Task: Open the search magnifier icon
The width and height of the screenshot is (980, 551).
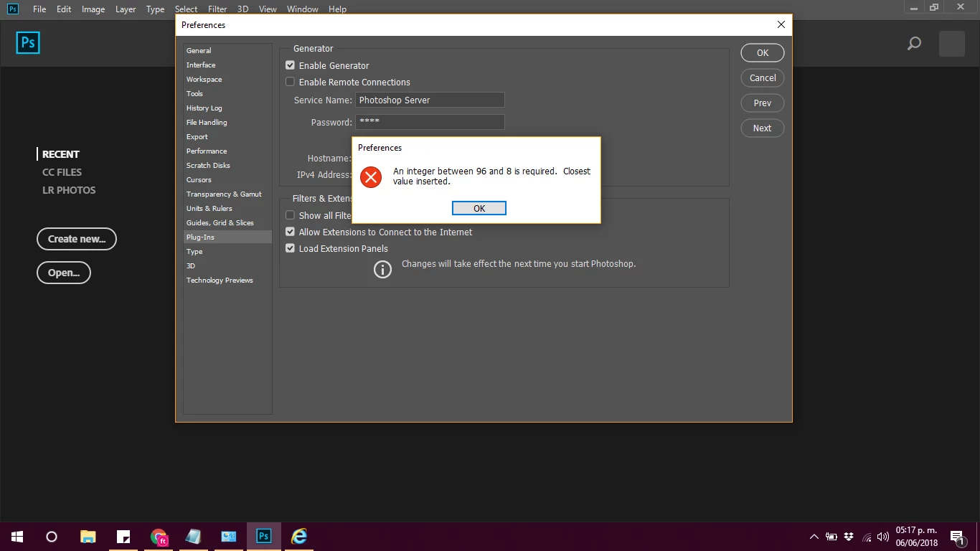Action: tap(914, 44)
